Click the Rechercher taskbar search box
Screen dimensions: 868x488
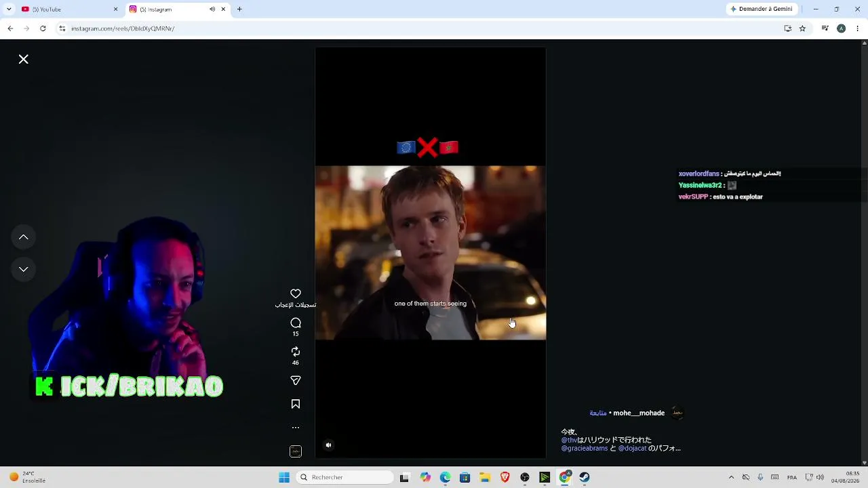coord(346,477)
